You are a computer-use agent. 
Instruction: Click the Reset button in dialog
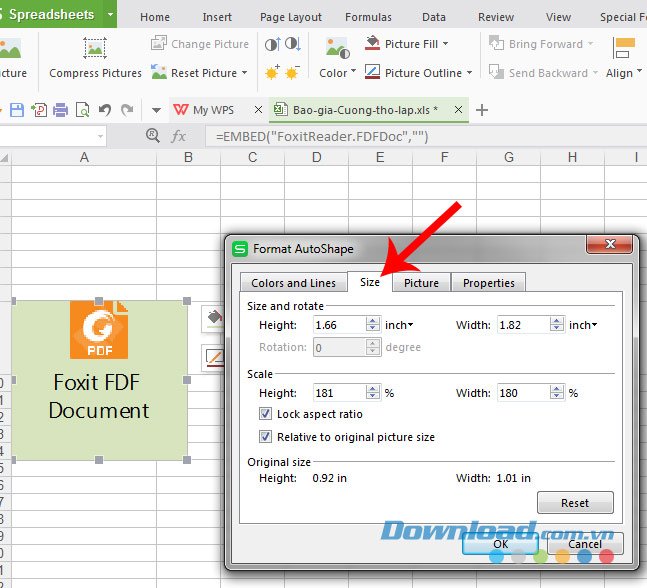(x=575, y=503)
